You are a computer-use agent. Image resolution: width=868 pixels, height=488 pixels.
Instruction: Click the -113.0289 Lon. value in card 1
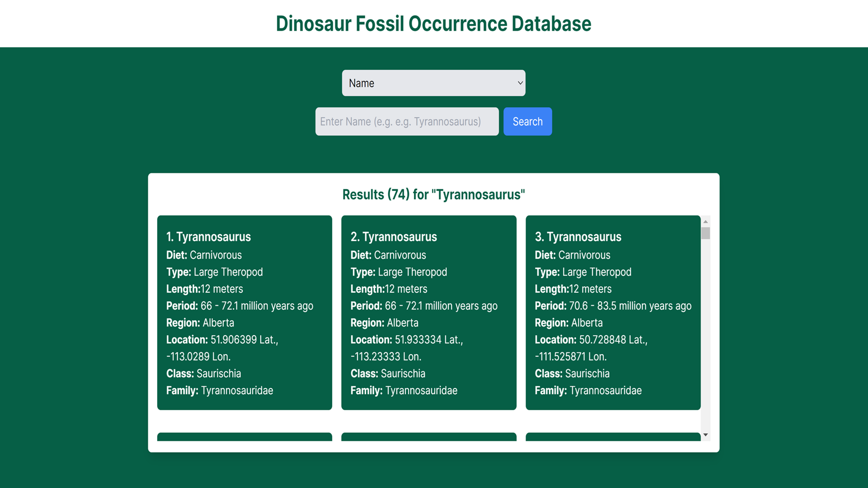coord(198,357)
